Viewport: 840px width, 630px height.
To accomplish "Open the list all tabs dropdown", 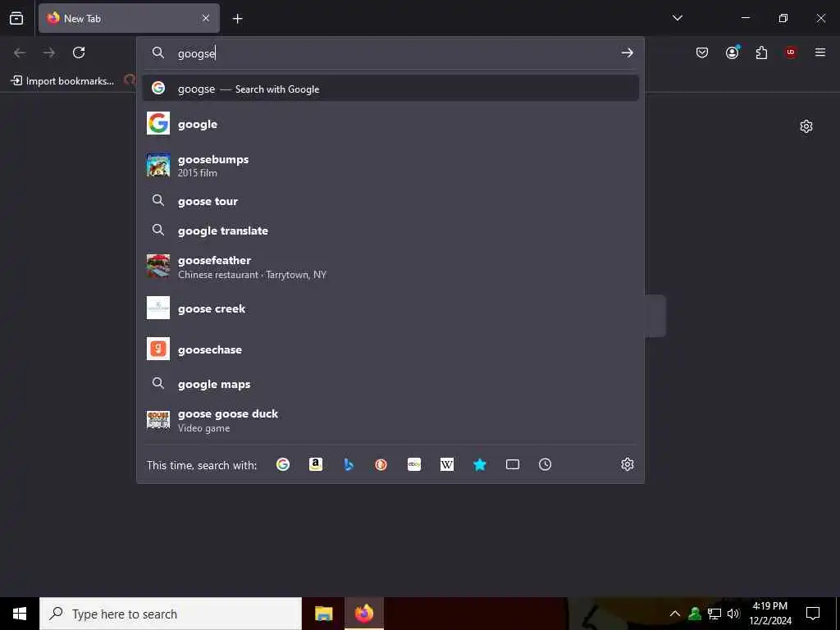I will (x=677, y=18).
